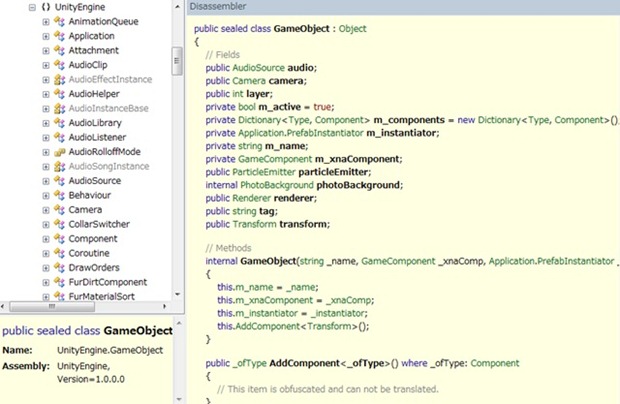Viewport: 620px width, 404px height.
Task: Click the AudioEffectInstance class icon
Action: (59, 79)
